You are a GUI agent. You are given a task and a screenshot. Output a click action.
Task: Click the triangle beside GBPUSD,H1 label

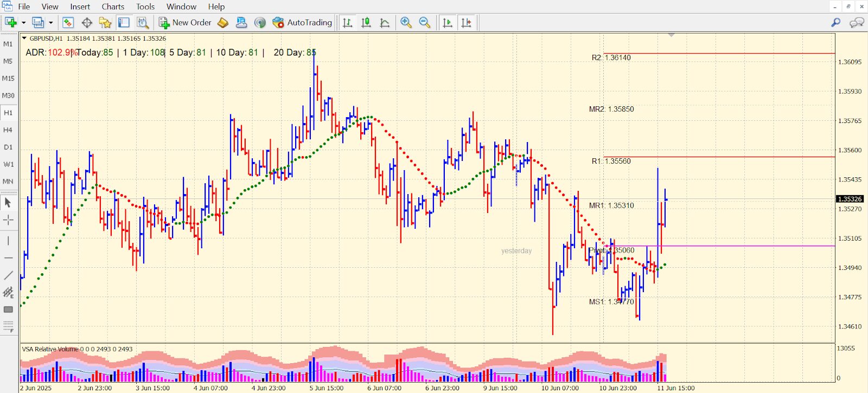tap(24, 38)
